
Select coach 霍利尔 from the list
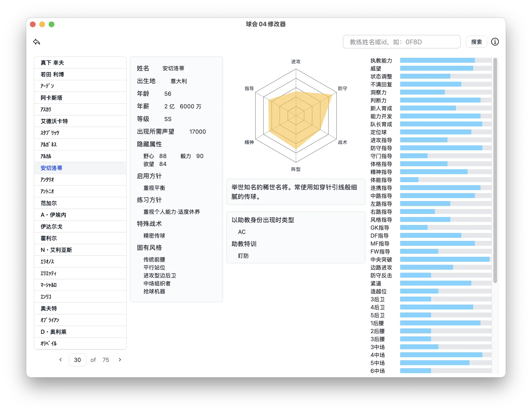tap(48, 238)
